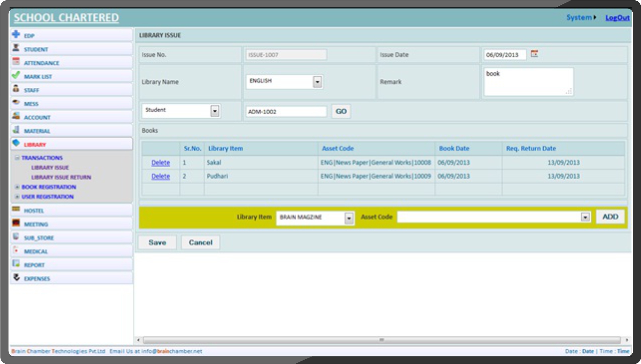Screen dimensions: 641x364
Task: Focus the ADM-1002 admission number field
Action: point(286,112)
